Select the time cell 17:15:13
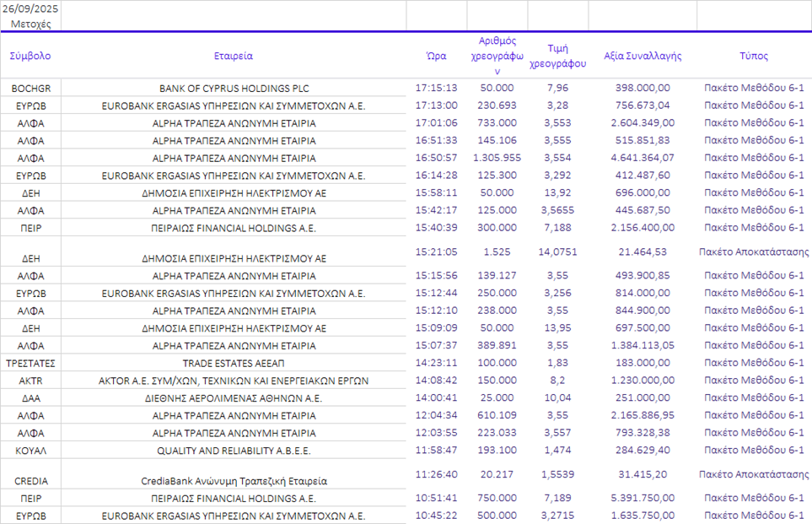The image size is (812, 524). (437, 88)
